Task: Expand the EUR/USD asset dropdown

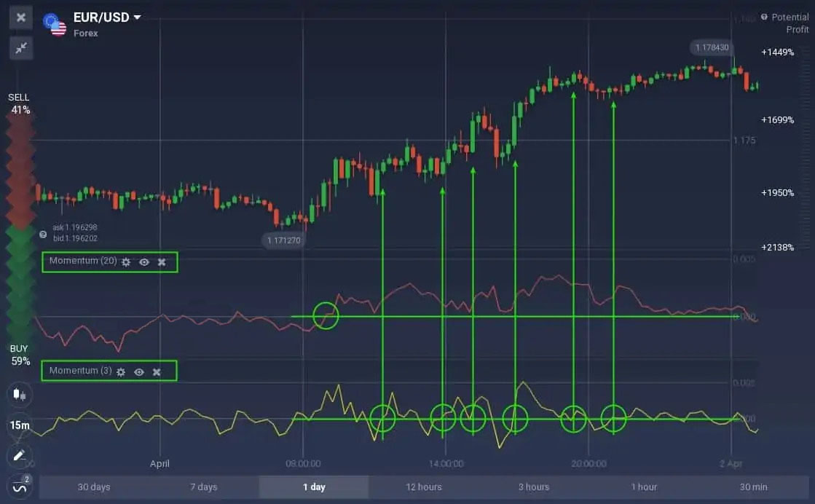Action: tap(137, 17)
